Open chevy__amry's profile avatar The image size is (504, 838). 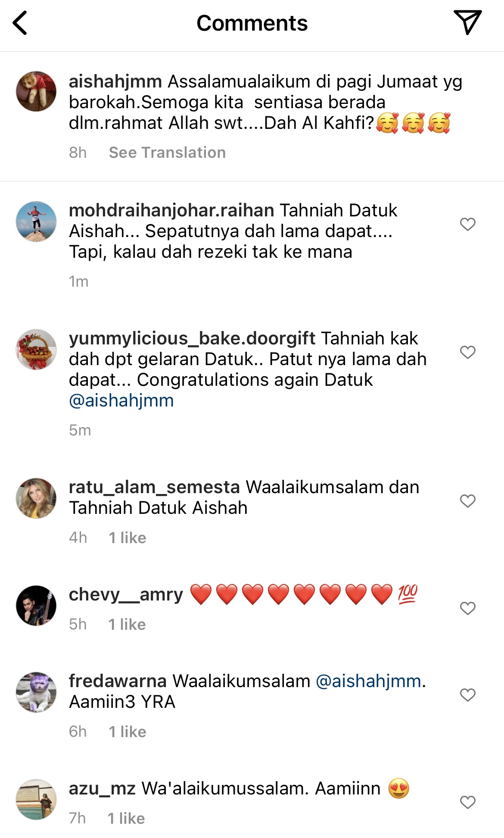point(36,606)
